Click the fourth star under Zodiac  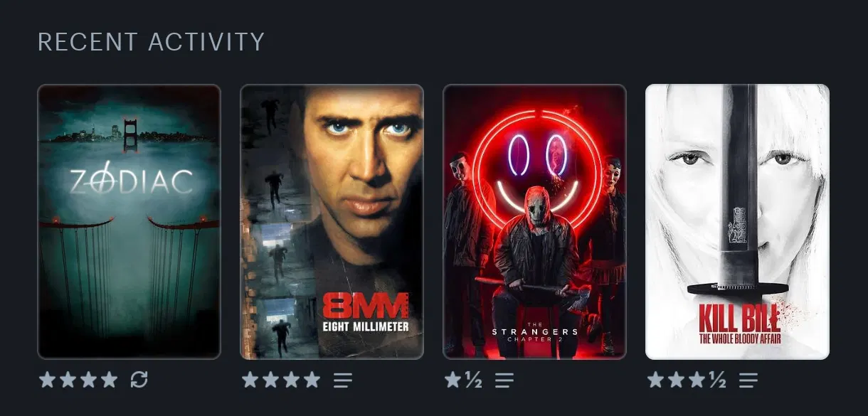tap(109, 380)
